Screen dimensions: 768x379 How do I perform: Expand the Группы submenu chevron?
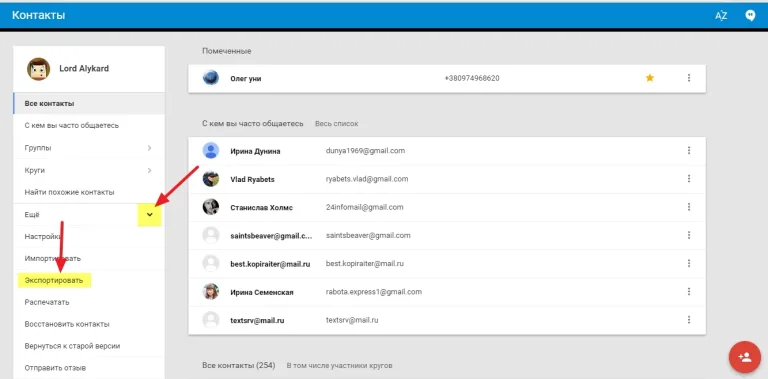pyautogui.click(x=149, y=148)
